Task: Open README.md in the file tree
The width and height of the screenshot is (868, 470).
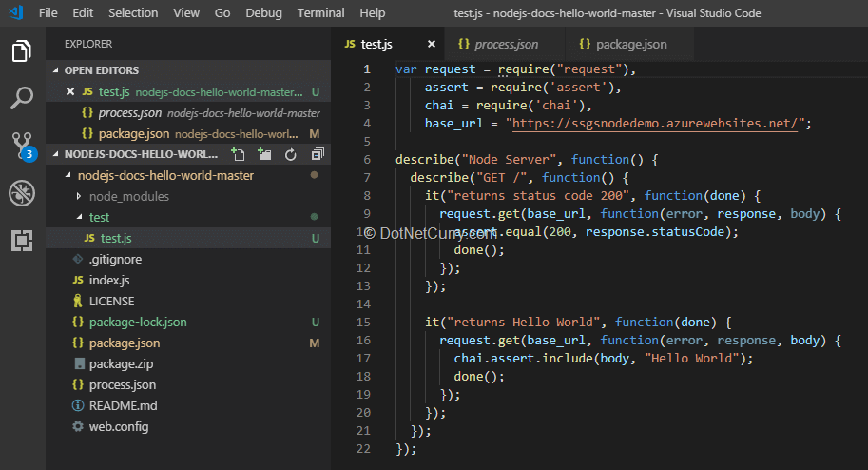Action: pos(188,405)
